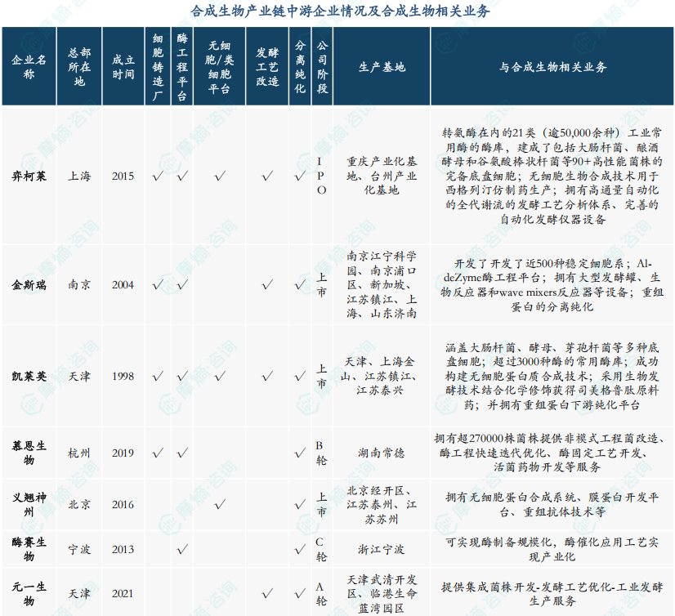Click headquarters cell 上海
Screen dimensions: 675x616
click(79, 176)
